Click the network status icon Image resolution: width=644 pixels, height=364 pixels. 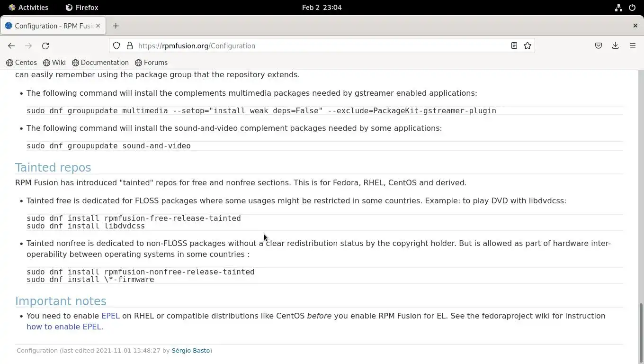click(618, 8)
